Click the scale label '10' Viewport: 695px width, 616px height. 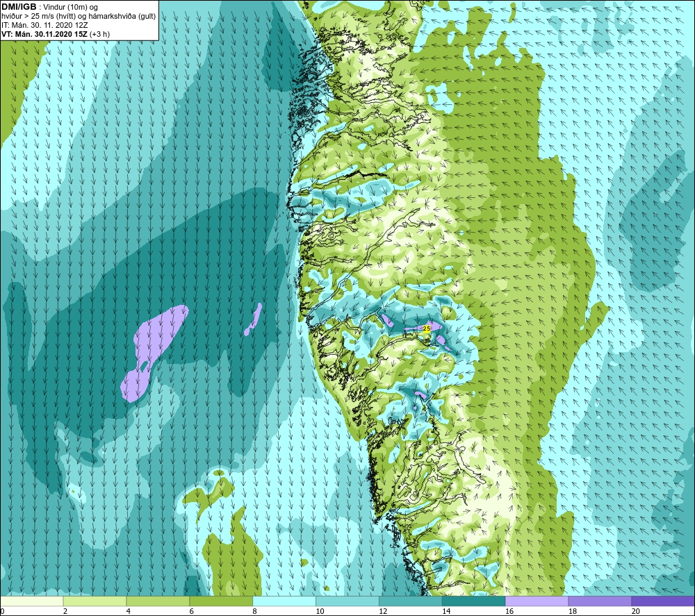320,612
